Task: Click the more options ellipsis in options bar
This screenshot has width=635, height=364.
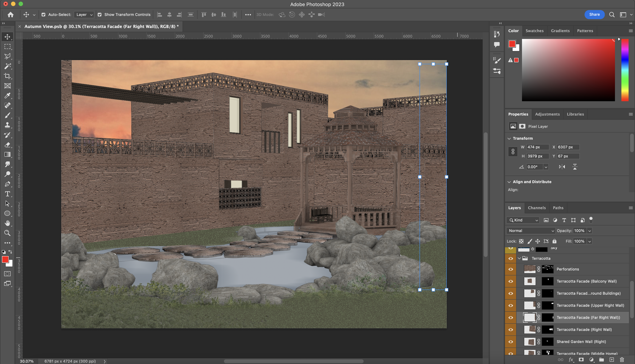Action: (248, 15)
